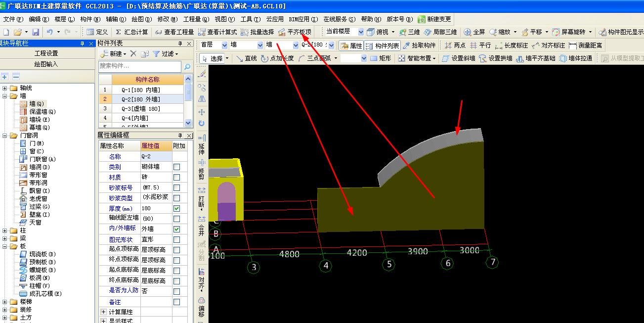Toggle 附加 checkbox for 图元形状 row
This screenshot has width=644, height=323.
coord(176,240)
